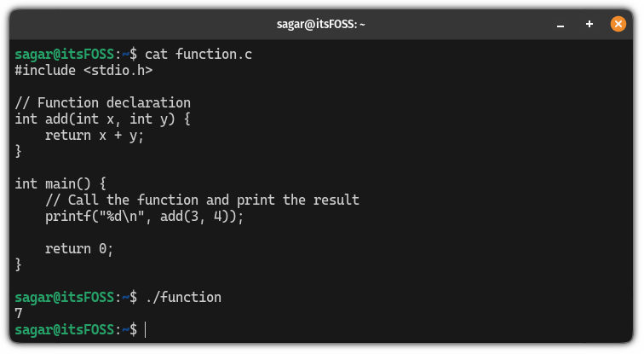Click the printf statement line
The width and height of the screenshot is (644, 354).
click(144, 217)
